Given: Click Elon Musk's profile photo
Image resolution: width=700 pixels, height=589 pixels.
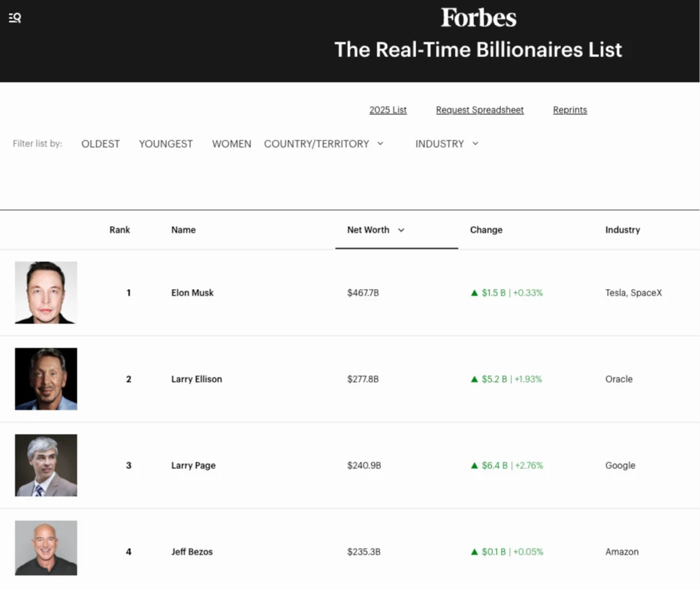Looking at the screenshot, I should point(46,293).
